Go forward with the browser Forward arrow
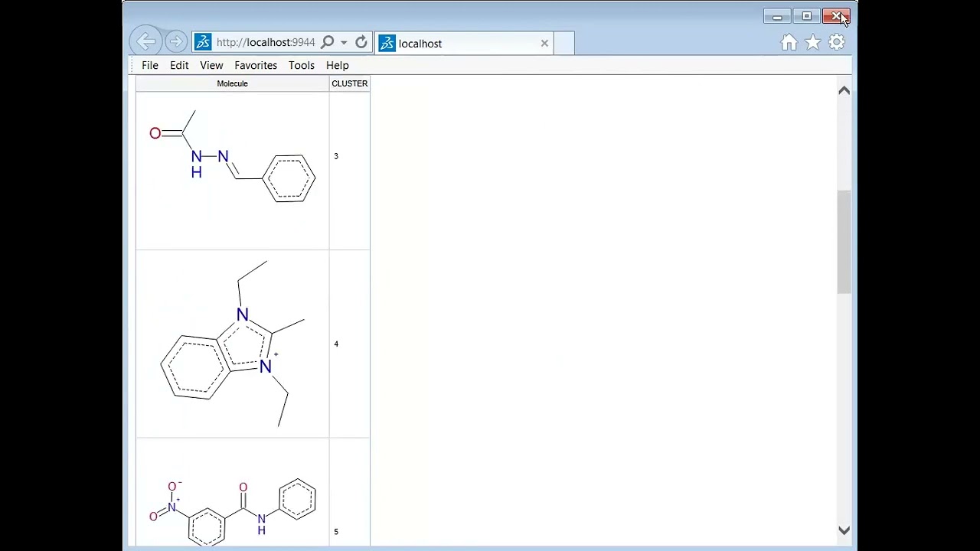The height and width of the screenshot is (551, 980). click(175, 41)
